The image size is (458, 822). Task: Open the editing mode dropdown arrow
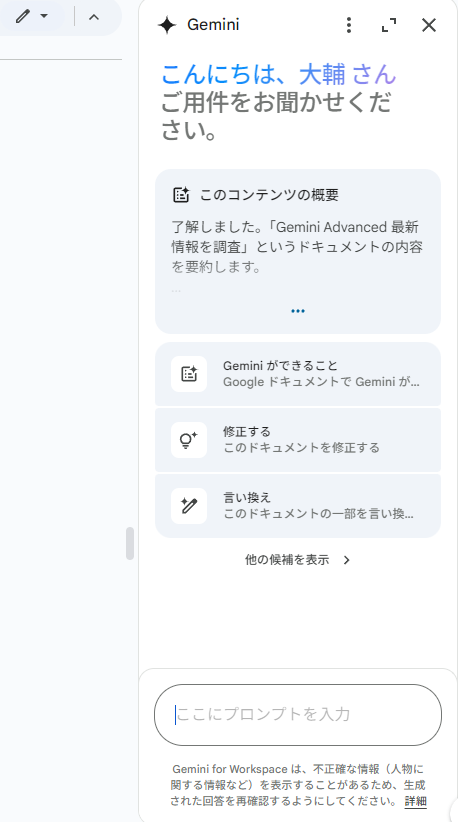pos(44,16)
